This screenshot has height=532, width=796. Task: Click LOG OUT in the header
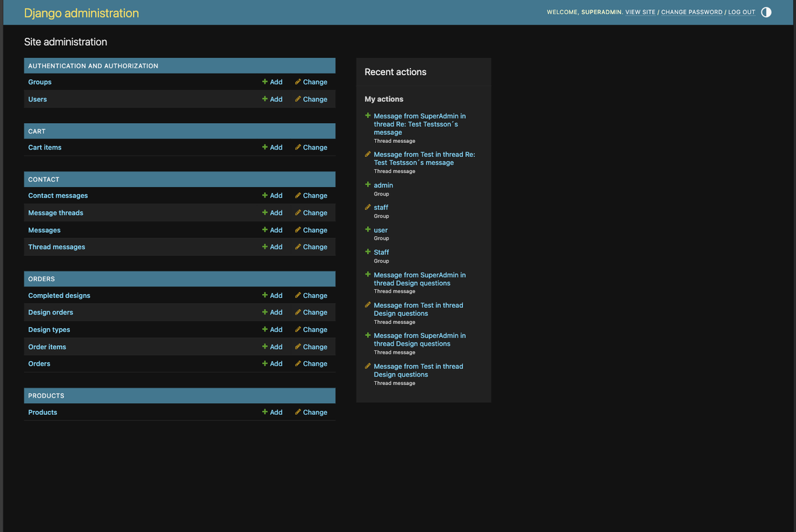pos(741,12)
